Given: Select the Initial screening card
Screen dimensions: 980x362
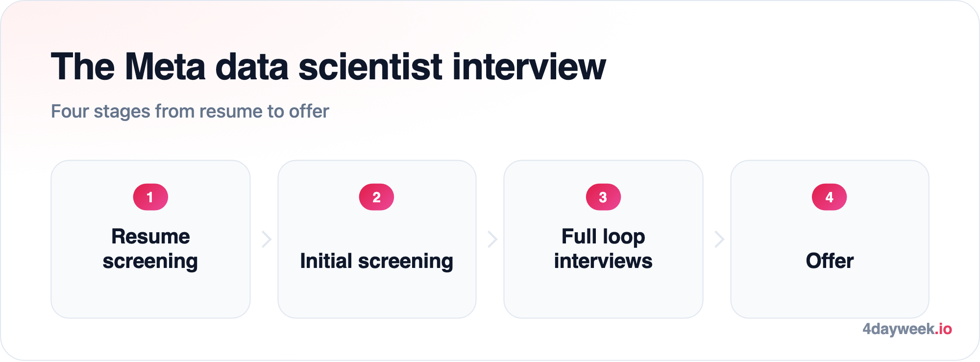Looking at the screenshot, I should tap(377, 239).
